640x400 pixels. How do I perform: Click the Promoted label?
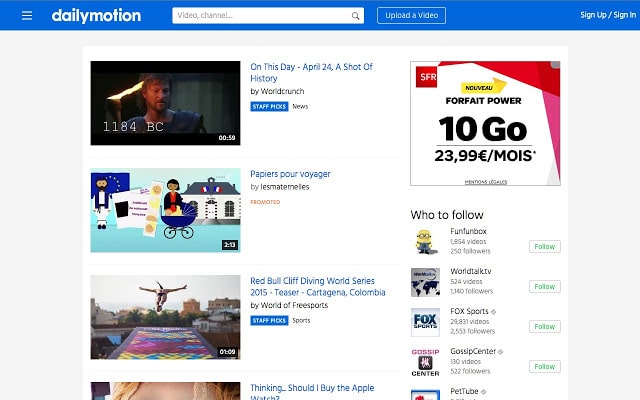tap(265, 202)
